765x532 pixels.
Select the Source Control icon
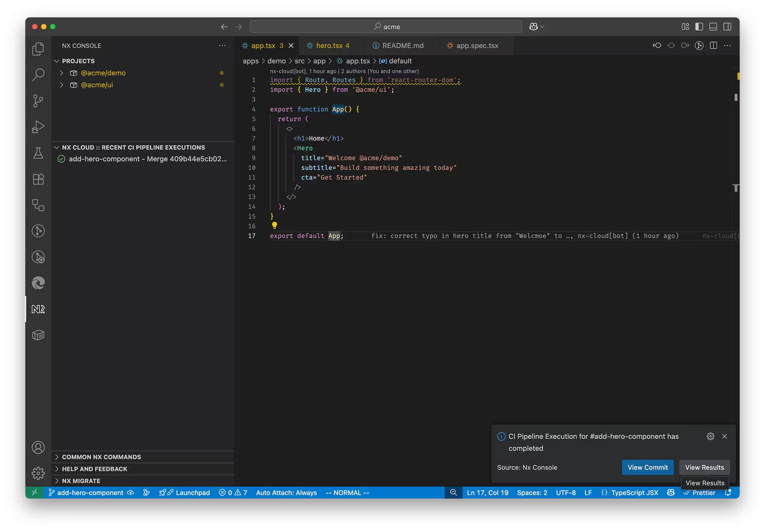pos(38,101)
